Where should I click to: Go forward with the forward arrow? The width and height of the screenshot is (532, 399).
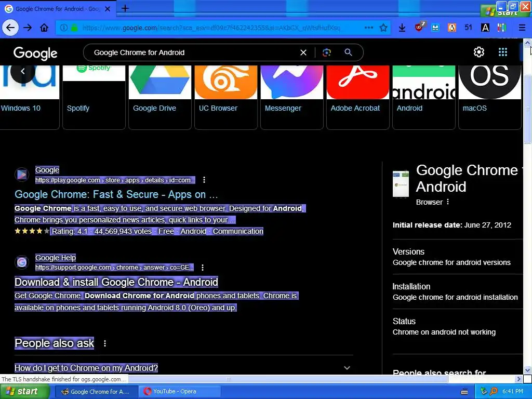click(28, 28)
